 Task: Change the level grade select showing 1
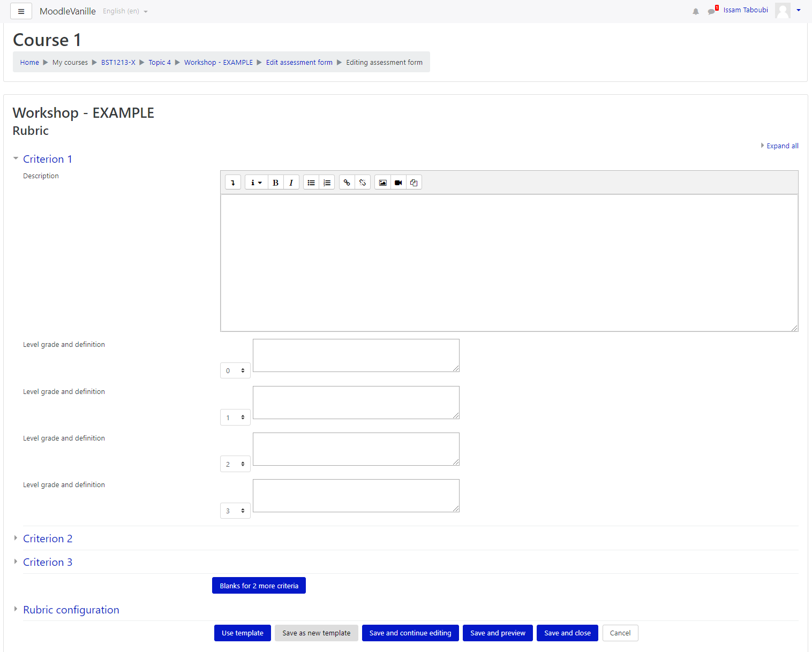tap(235, 418)
